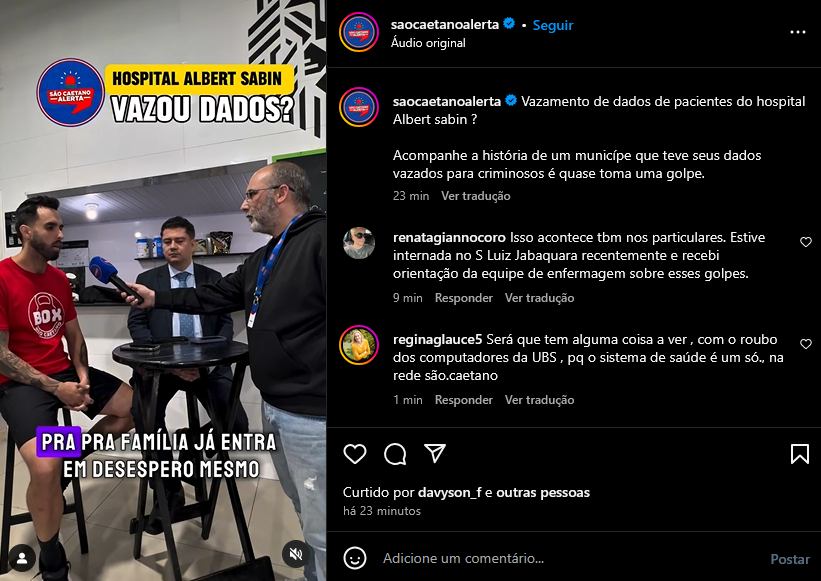Open more options three-dot menu

click(797, 32)
